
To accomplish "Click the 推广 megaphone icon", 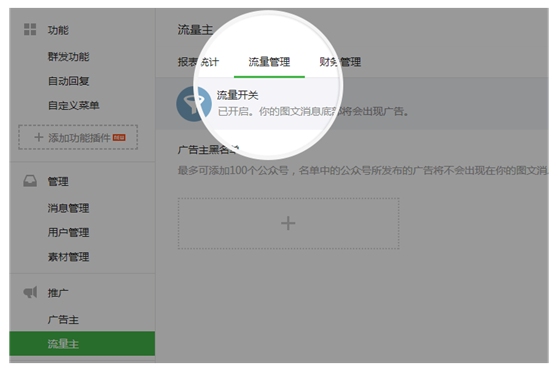I will click(x=30, y=292).
